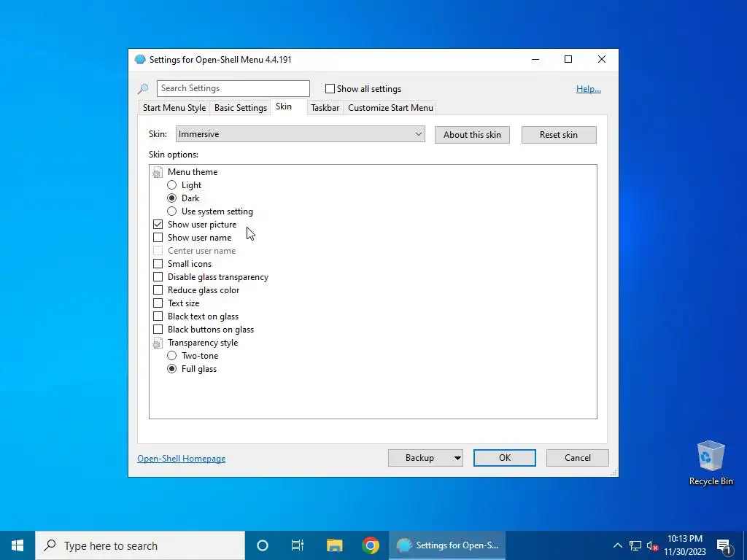Open the Open-Shell Homepage link
The image size is (747, 560).
point(182,459)
